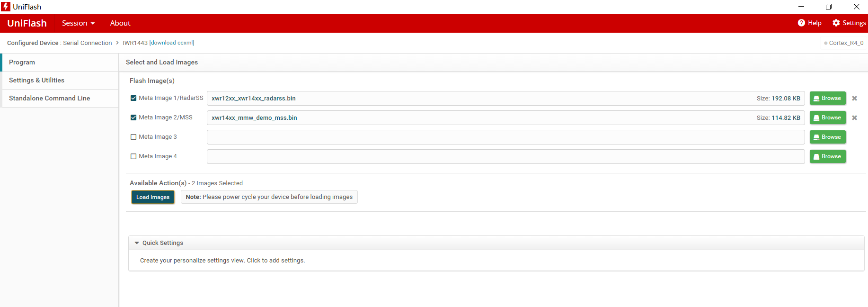Click the download ccxml link
Screen dimensions: 868x307
(172, 43)
